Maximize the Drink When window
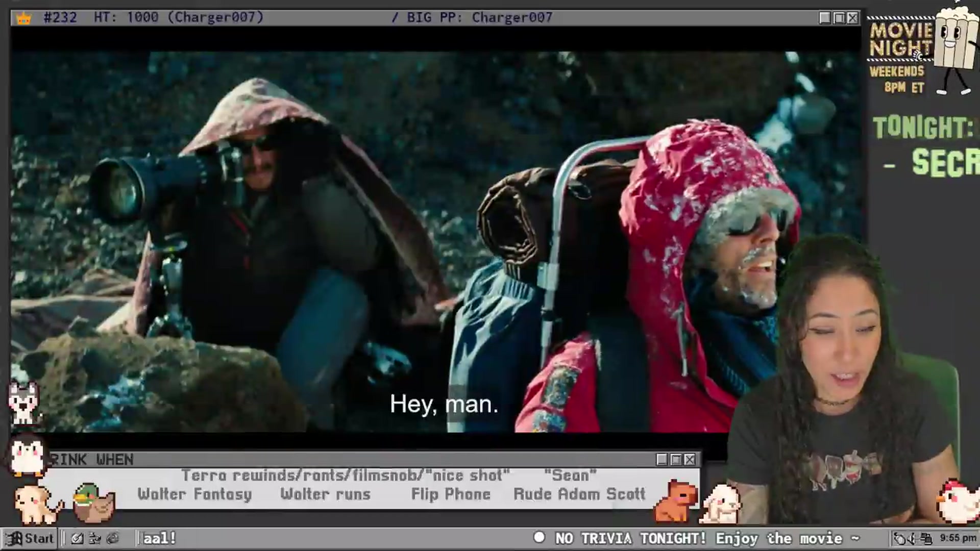 [676, 460]
